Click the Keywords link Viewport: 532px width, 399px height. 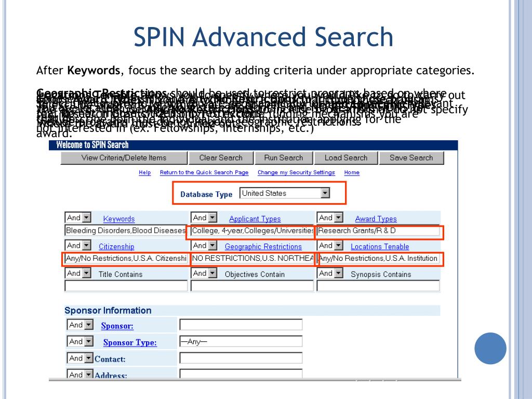[x=119, y=219]
